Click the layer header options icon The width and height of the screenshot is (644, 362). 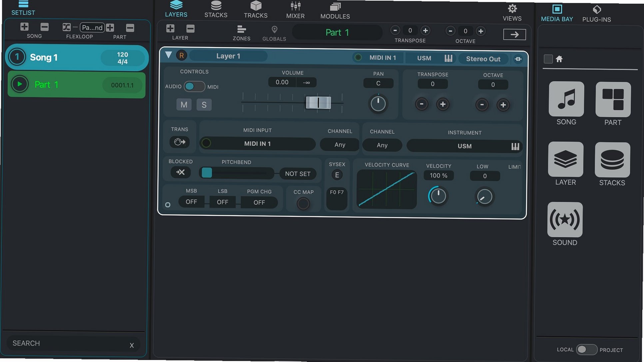click(x=518, y=59)
